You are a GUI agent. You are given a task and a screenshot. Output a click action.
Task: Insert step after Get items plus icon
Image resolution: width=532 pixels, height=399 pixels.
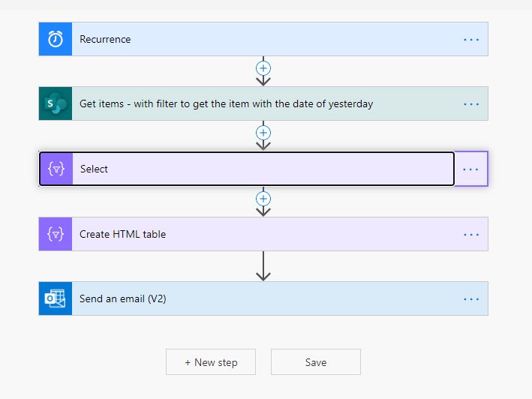263,133
